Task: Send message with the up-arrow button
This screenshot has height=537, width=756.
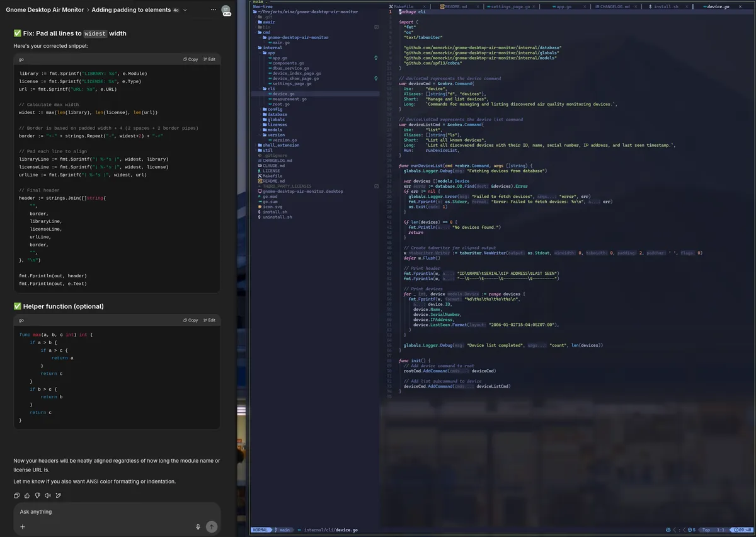Action: point(212,526)
